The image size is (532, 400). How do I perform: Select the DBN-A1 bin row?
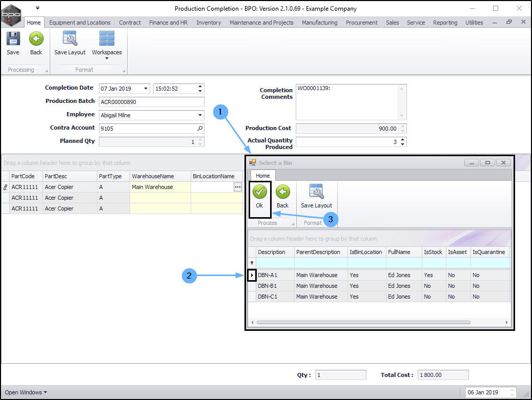[x=379, y=275]
